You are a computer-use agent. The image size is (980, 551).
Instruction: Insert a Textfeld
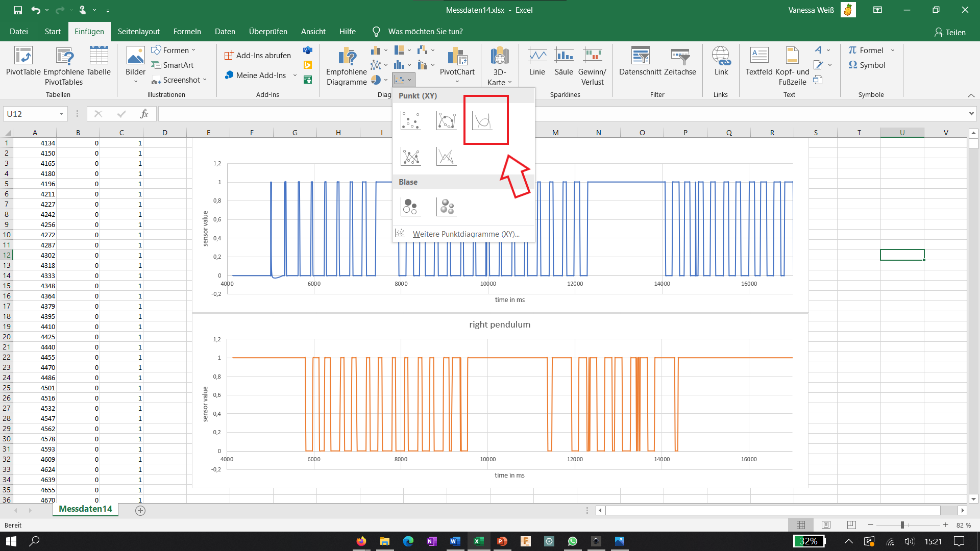click(x=759, y=61)
